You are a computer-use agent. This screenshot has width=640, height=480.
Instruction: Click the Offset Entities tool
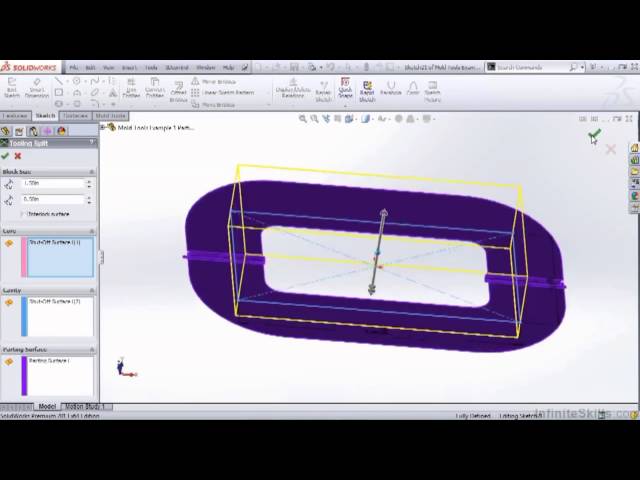(178, 90)
